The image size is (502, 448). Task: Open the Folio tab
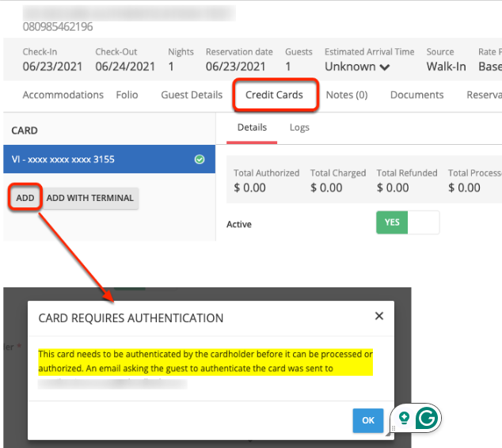pos(127,95)
